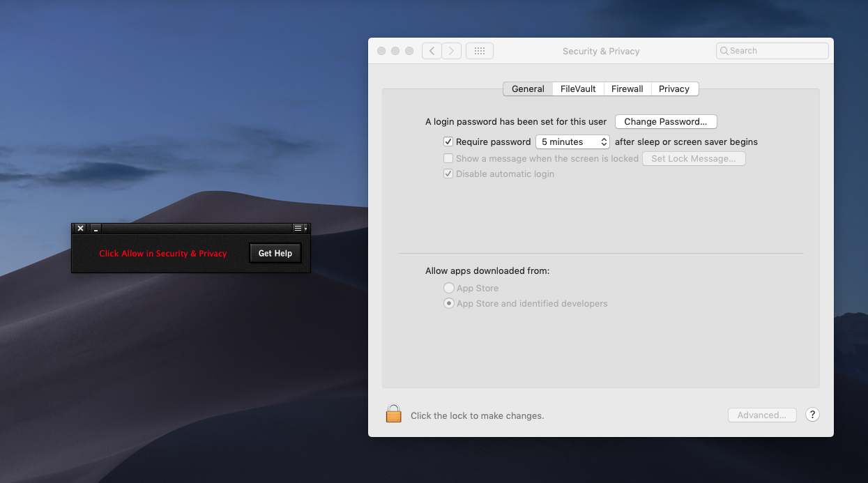Switch to the FileVault tab
This screenshot has width=868, height=483.
point(578,89)
